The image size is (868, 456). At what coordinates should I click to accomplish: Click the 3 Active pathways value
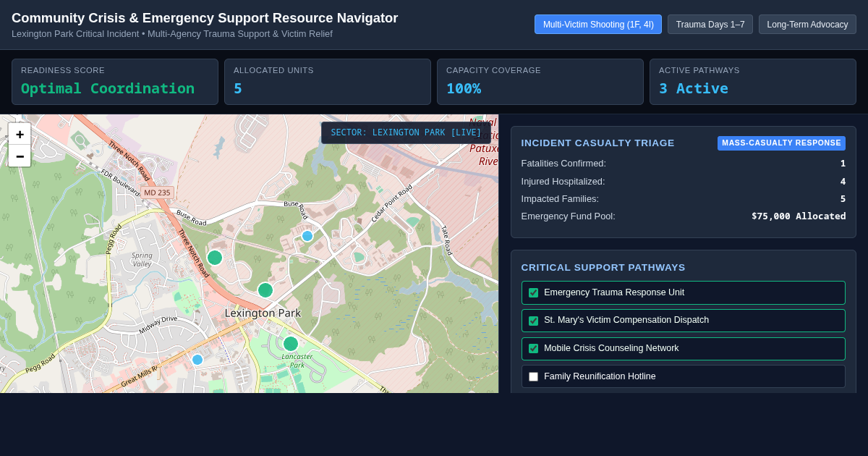point(694,88)
